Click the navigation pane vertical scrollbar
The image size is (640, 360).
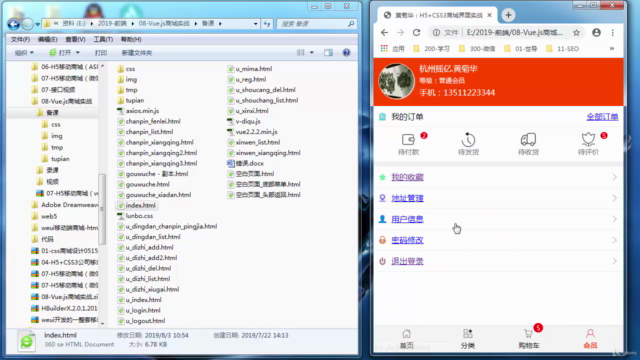(102, 208)
